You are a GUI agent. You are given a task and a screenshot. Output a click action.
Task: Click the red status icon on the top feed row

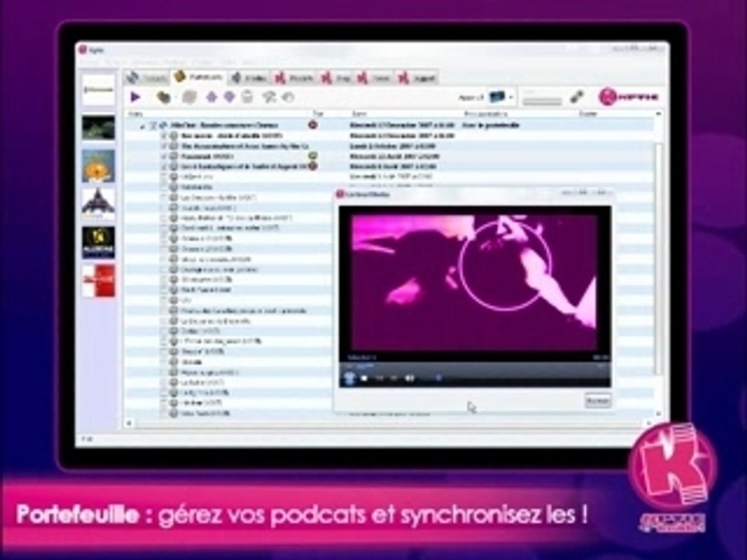tap(313, 124)
